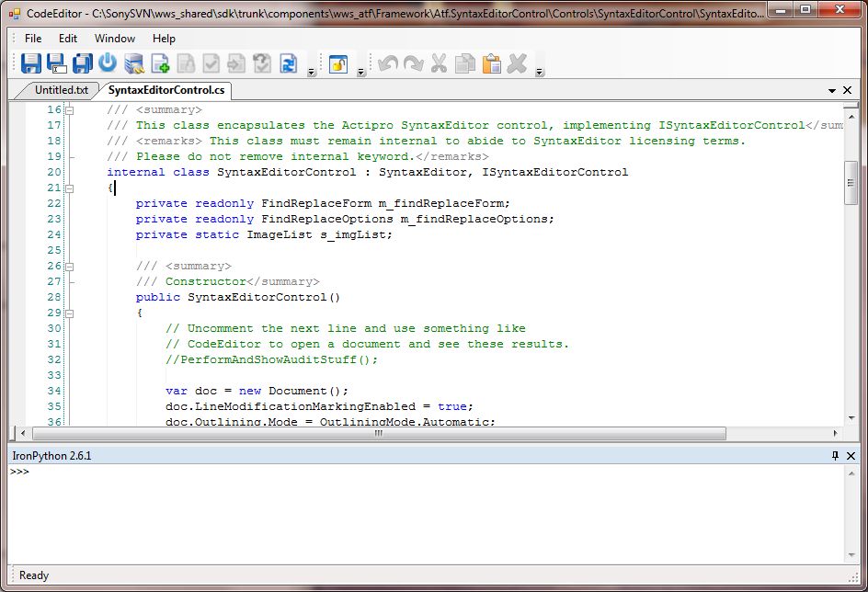Click the text 'internal class SyntaxEditorControl'

tap(232, 172)
